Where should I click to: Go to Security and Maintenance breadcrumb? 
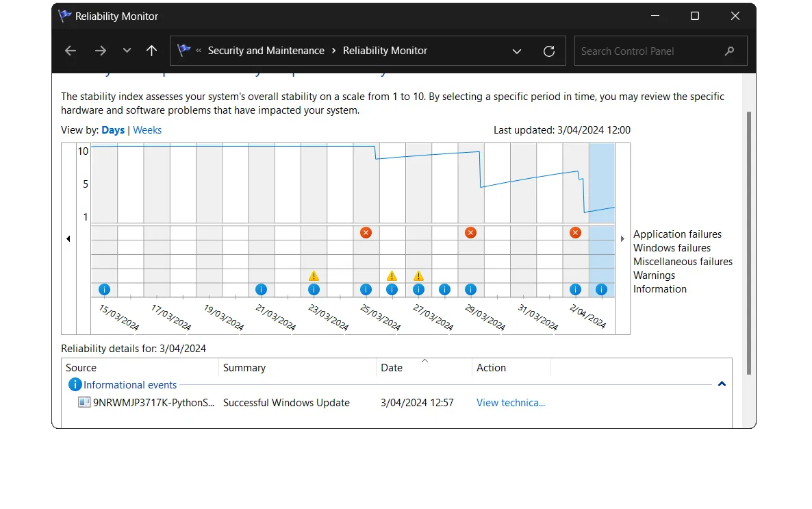tap(266, 51)
